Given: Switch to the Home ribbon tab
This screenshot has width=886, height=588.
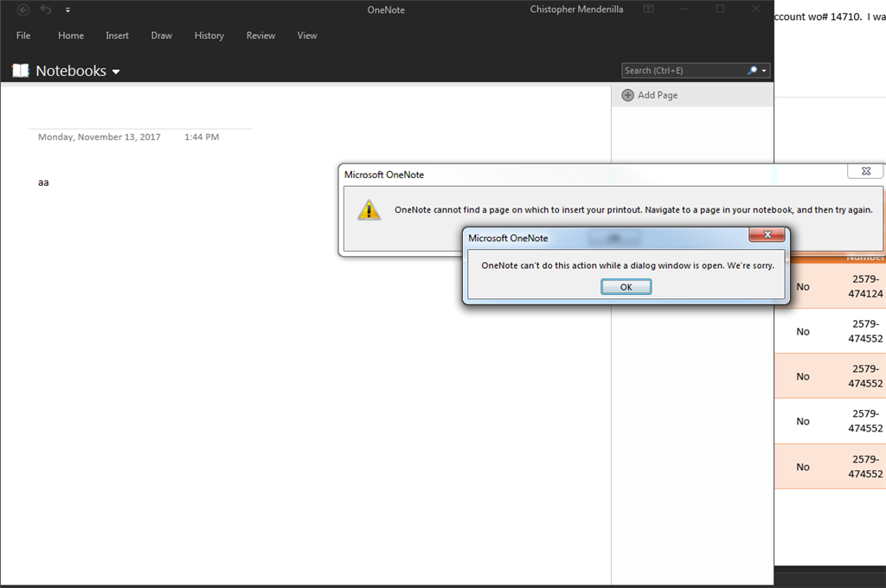Looking at the screenshot, I should pyautogui.click(x=71, y=35).
